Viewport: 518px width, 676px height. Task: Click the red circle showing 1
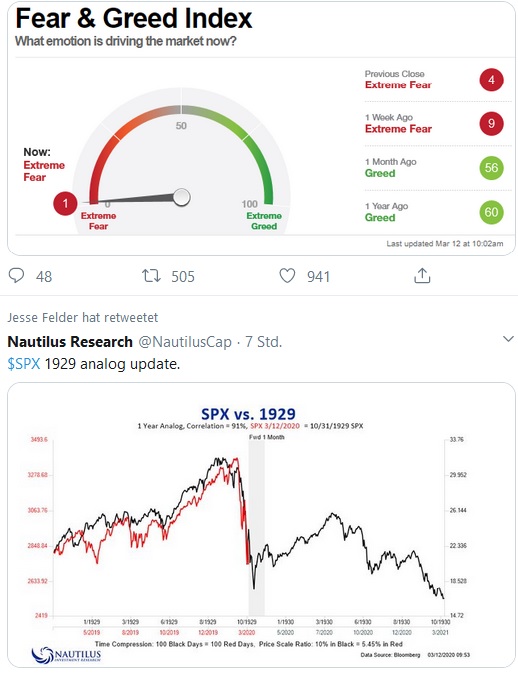pyautogui.click(x=65, y=203)
